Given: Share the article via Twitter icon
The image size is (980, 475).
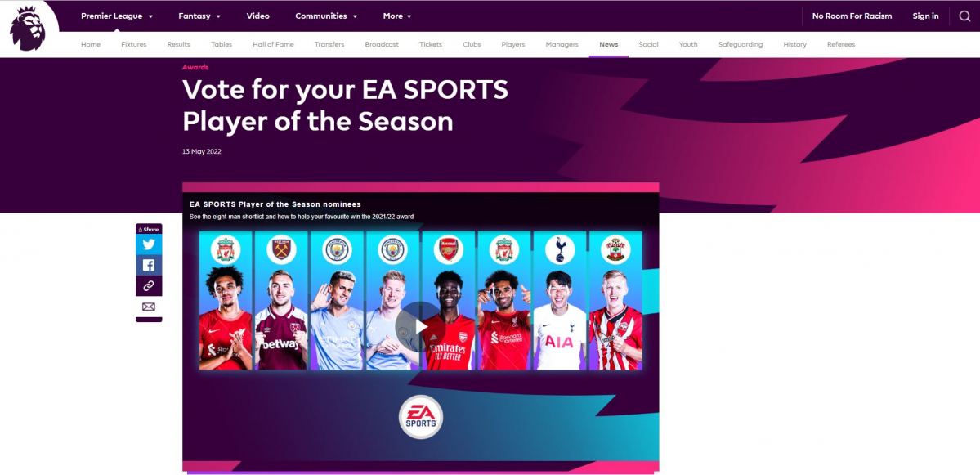Looking at the screenshot, I should (x=149, y=244).
